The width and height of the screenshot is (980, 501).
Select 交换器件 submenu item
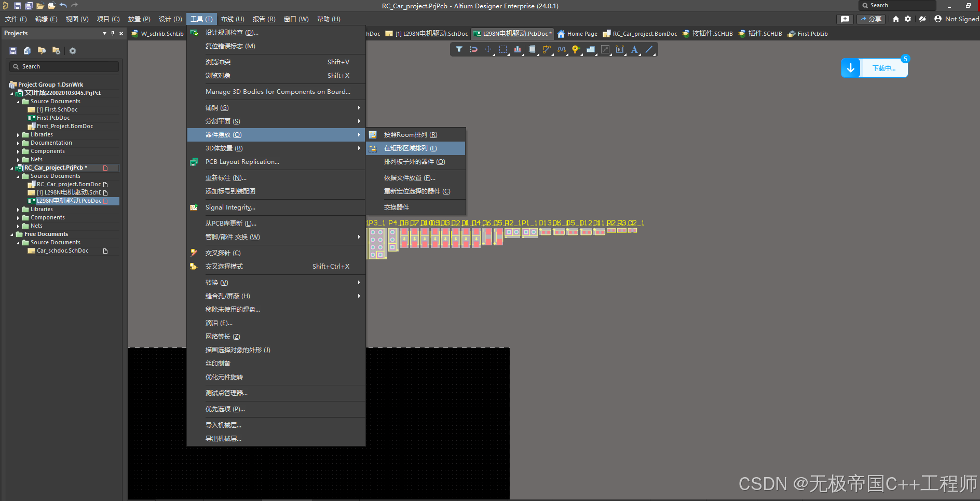[416, 207]
